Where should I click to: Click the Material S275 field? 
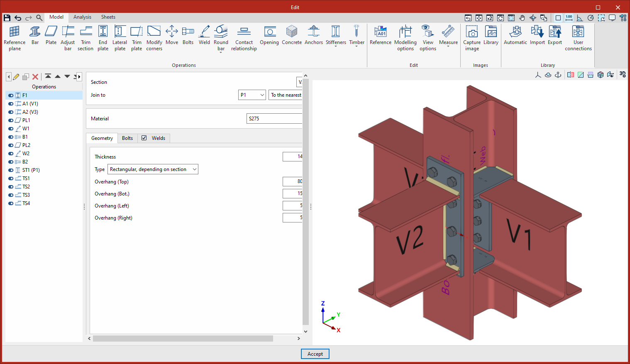[274, 119]
